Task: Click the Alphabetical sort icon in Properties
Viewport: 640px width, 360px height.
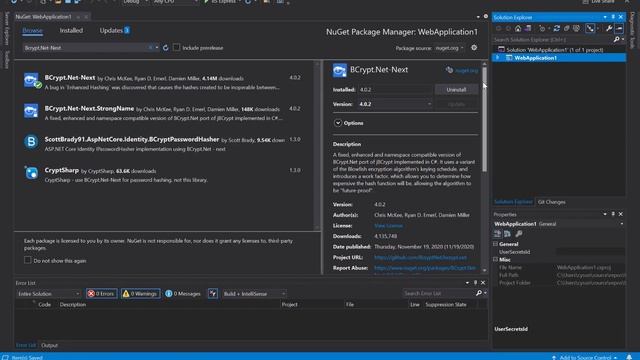Action: 507,234
